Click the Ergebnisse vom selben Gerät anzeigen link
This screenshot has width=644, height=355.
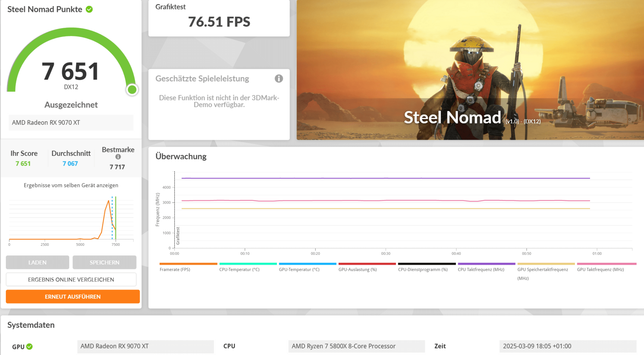[x=71, y=185]
